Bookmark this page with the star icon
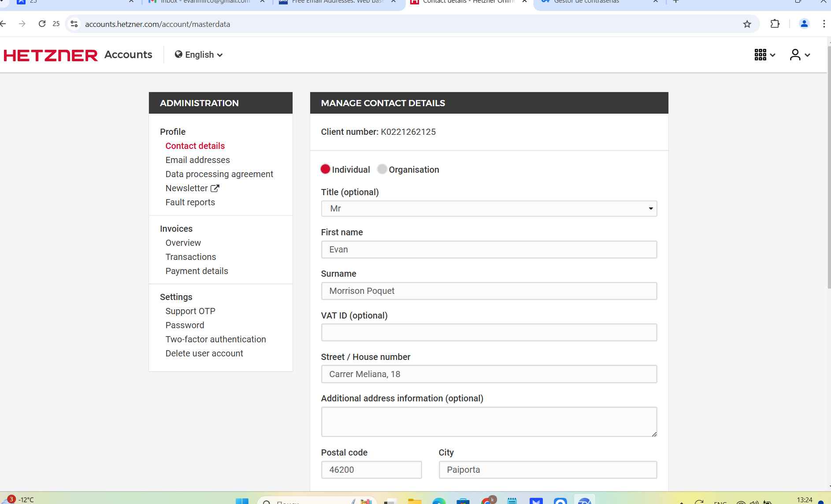The image size is (831, 504). 747,24
